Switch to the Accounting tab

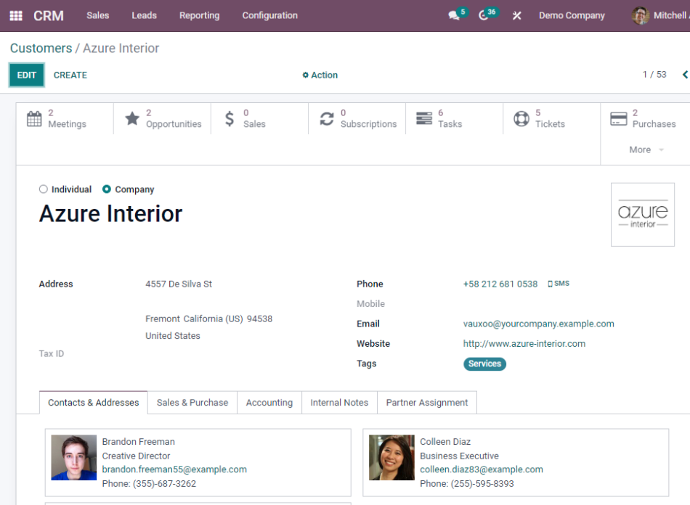pos(269,403)
